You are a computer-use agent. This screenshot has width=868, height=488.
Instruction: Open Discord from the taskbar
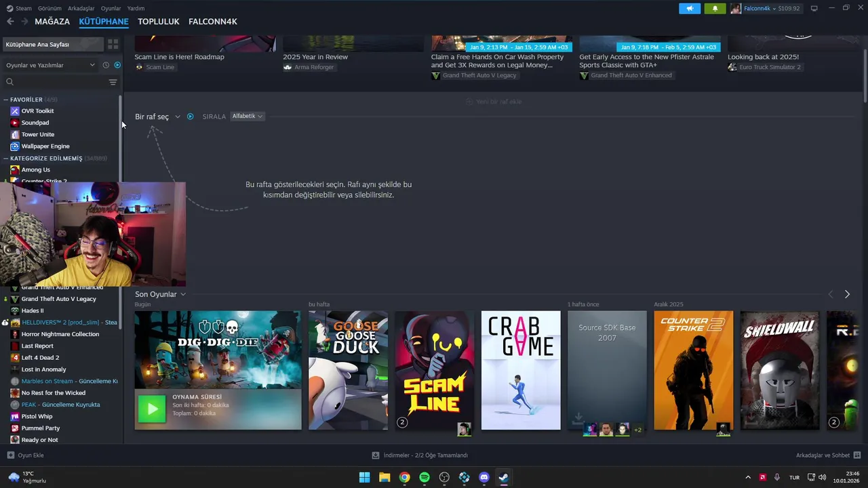[484, 477]
